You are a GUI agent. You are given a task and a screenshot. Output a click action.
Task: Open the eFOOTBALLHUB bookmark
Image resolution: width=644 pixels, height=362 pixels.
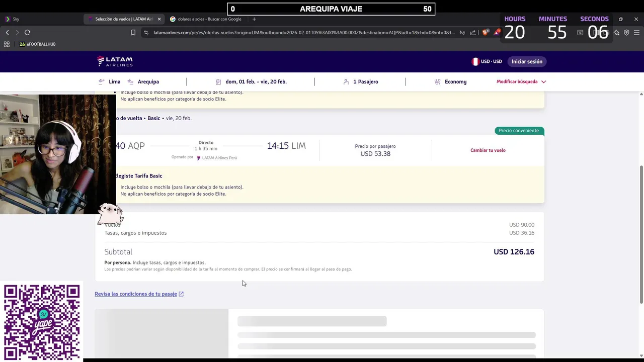point(37,44)
